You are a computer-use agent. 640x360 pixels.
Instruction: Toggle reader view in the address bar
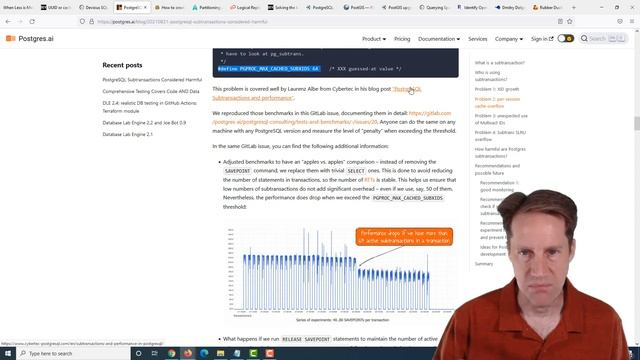[560, 22]
